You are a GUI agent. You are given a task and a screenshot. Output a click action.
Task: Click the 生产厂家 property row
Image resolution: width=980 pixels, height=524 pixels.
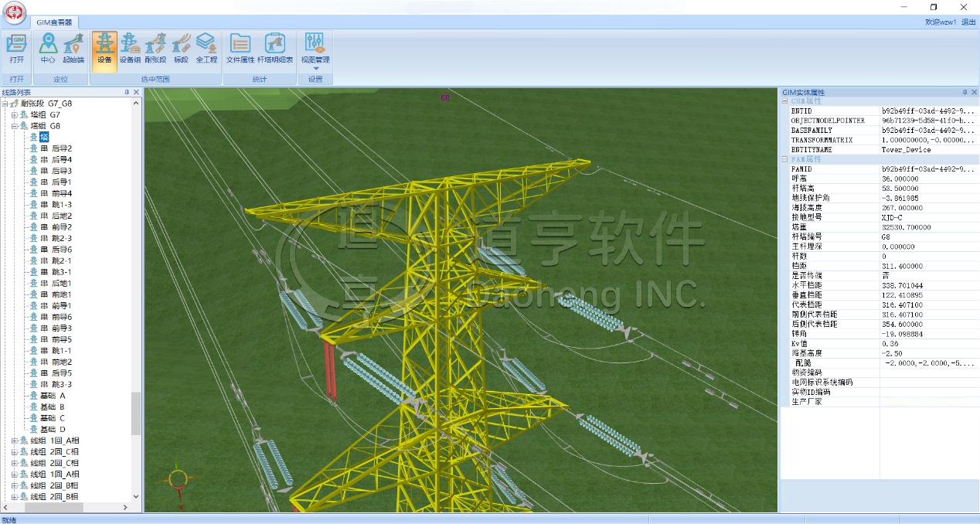click(880, 402)
